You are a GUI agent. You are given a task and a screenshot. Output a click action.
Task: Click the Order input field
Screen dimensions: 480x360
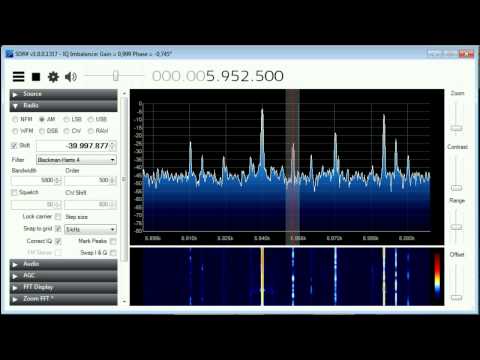tap(87, 180)
